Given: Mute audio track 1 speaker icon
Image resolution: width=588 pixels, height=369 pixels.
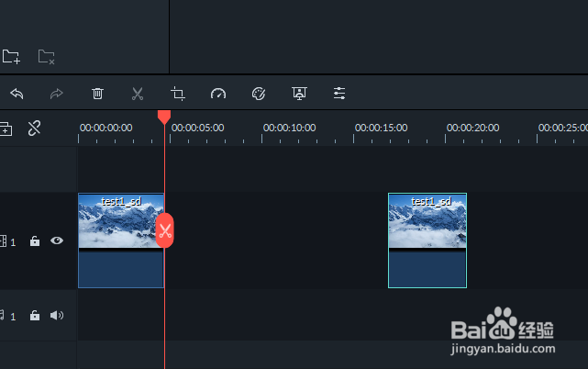Looking at the screenshot, I should pos(57,316).
